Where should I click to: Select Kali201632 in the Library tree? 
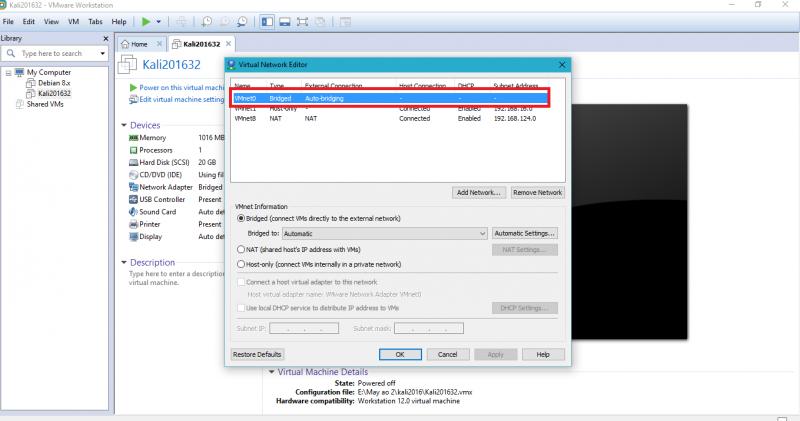coord(54,93)
